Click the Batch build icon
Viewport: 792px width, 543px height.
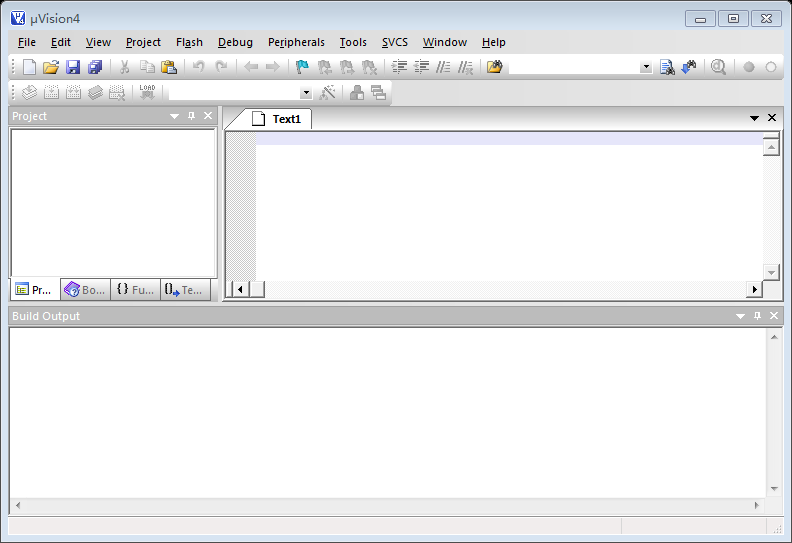coord(95,92)
